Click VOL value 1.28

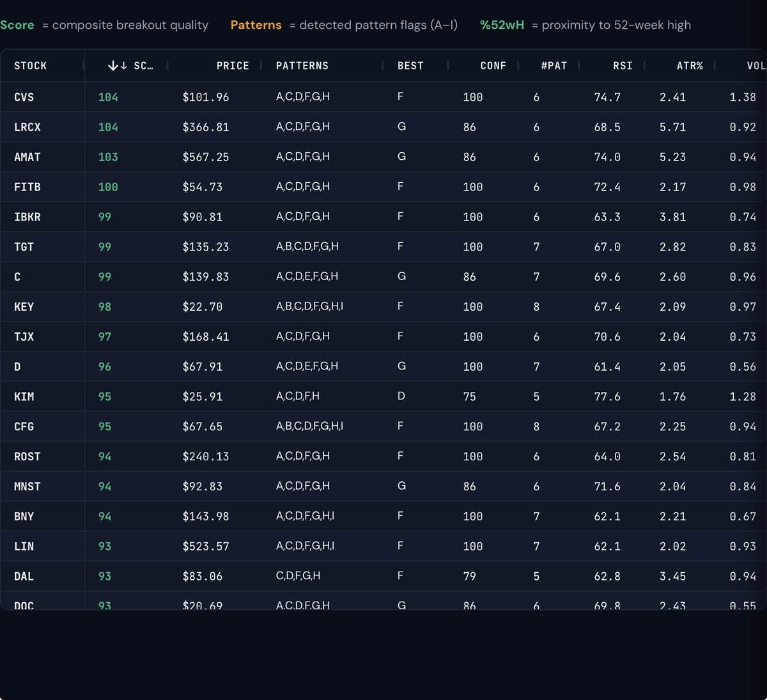click(x=743, y=397)
